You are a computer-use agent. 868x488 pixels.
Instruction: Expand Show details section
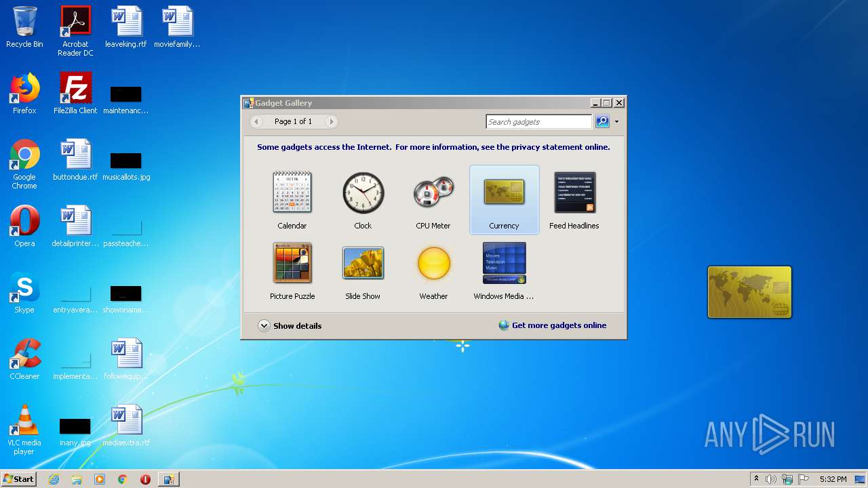point(290,326)
